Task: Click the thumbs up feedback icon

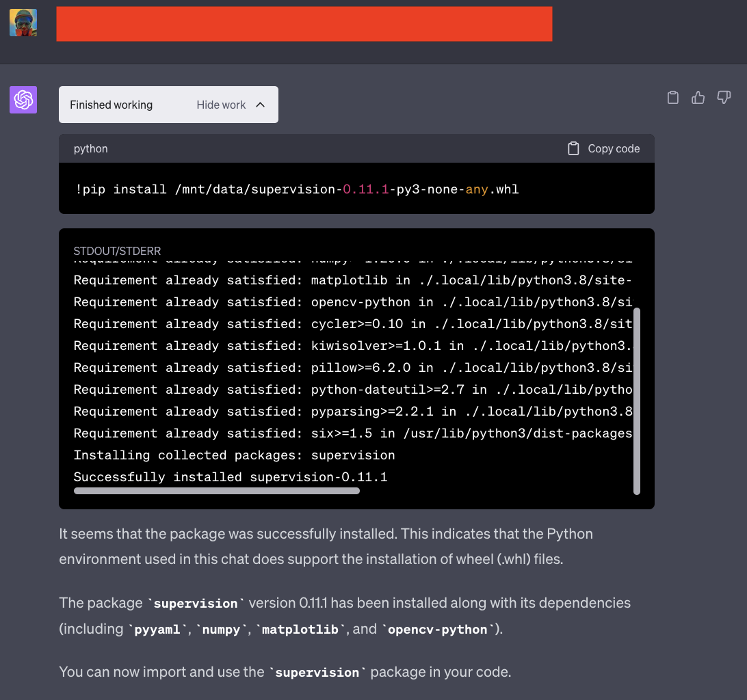Action: [698, 98]
